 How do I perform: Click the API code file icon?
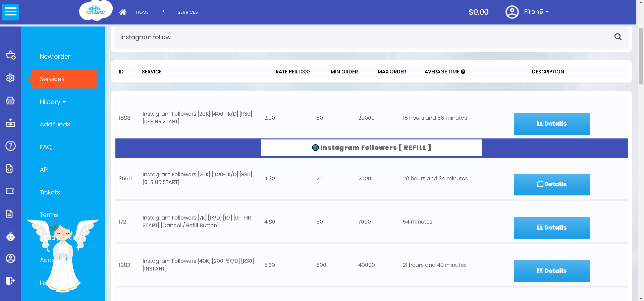[10, 168]
